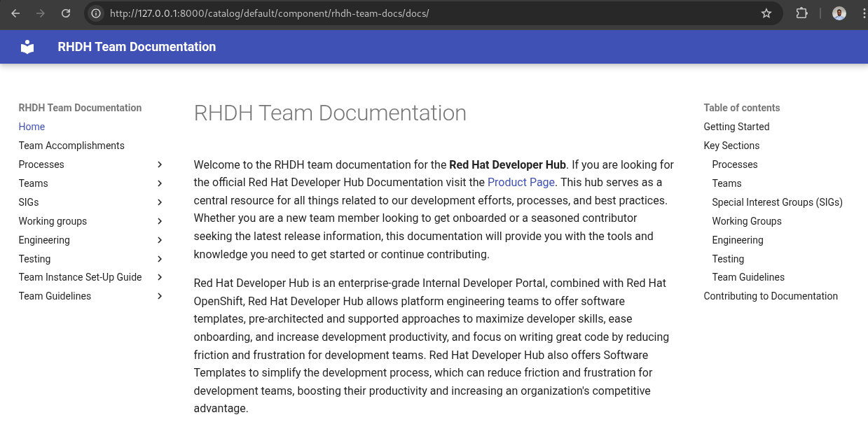Viewport: 868px width, 422px height.
Task: Select Processes in the left navigation
Action: (x=41, y=164)
